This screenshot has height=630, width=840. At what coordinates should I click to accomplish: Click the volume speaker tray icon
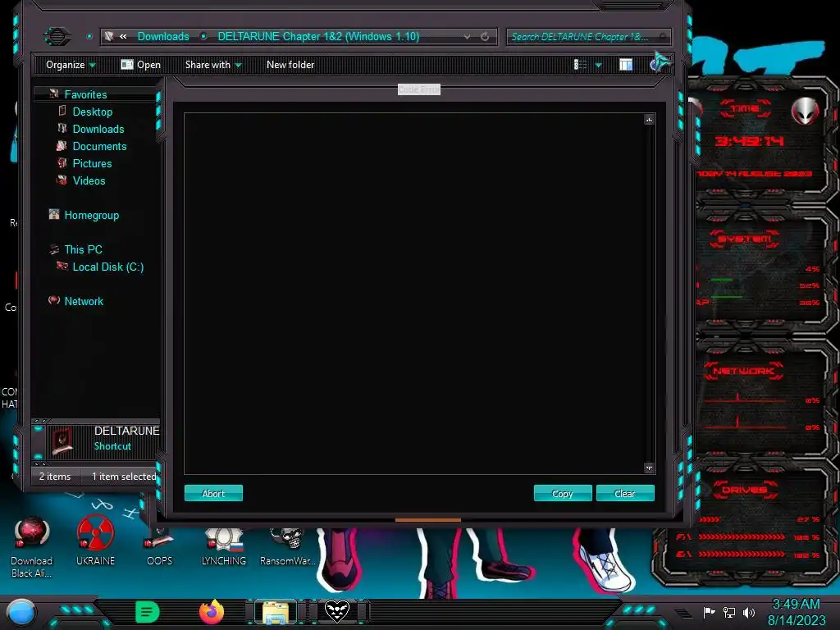tap(749, 612)
